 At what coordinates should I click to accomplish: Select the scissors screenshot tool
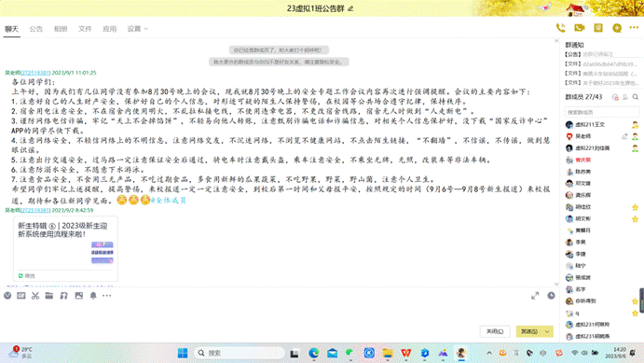click(x=35, y=296)
